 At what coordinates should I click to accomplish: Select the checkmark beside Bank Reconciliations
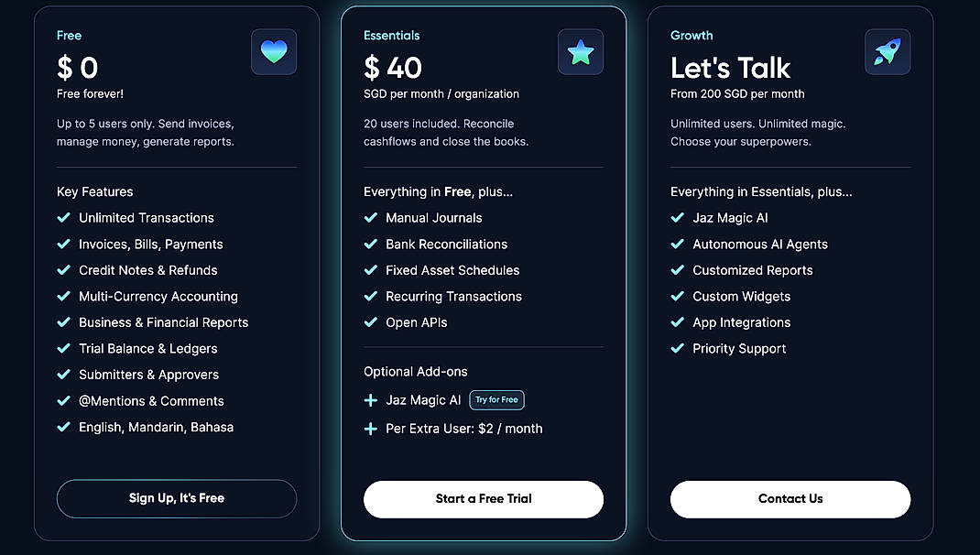pos(370,244)
